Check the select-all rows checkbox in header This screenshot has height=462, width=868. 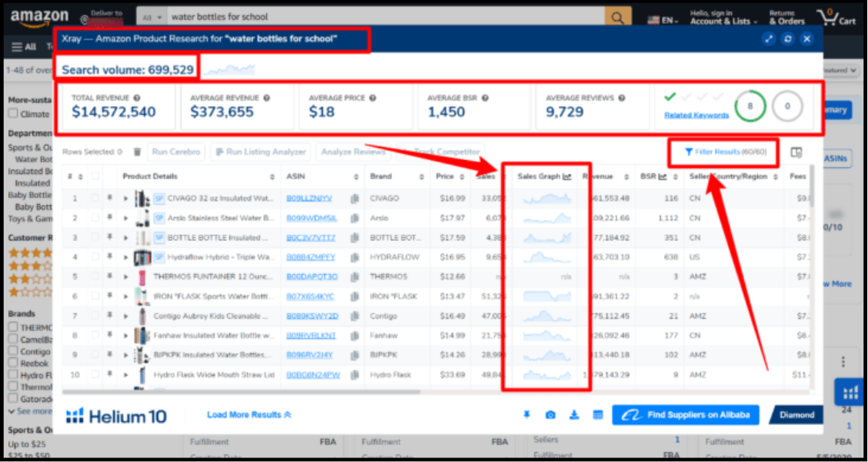tap(95, 176)
